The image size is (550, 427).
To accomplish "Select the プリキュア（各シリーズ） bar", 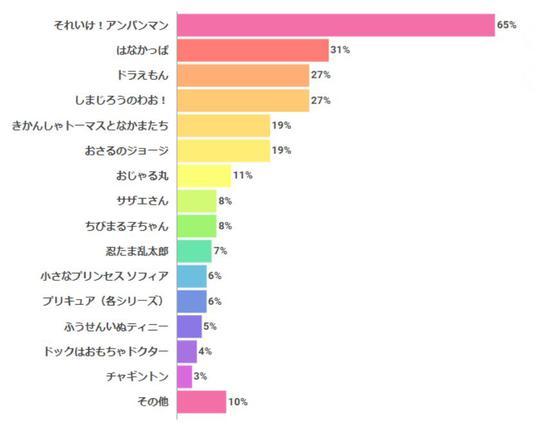I will (192, 301).
